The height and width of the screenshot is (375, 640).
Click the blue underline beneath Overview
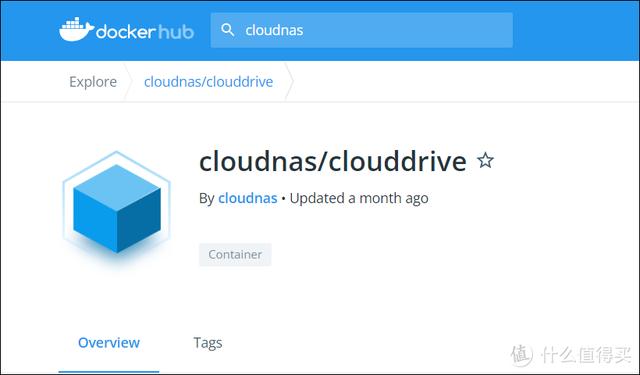click(109, 372)
